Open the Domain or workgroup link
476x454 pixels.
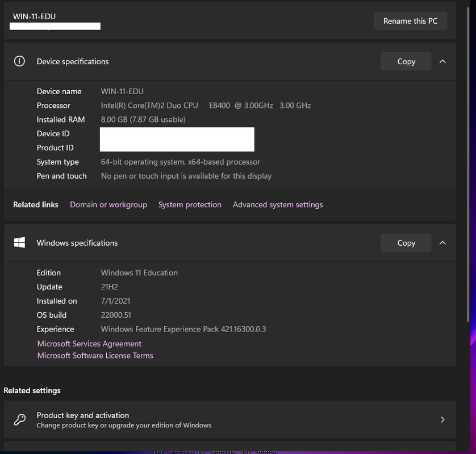[x=108, y=205]
